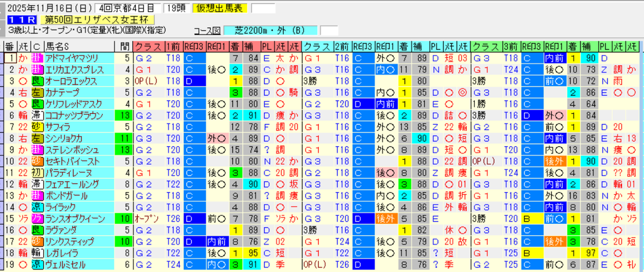Click the small empty box after the course field
Viewport: 644px width, 272px height.
(329, 31)
